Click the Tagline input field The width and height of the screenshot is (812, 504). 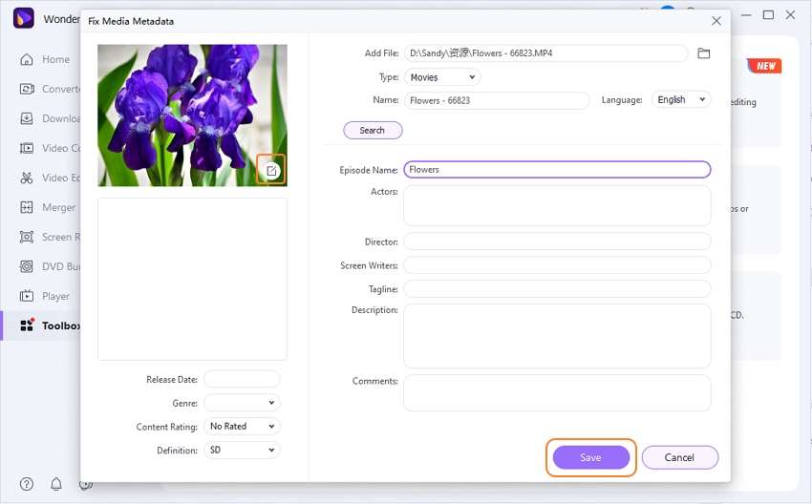[557, 288]
